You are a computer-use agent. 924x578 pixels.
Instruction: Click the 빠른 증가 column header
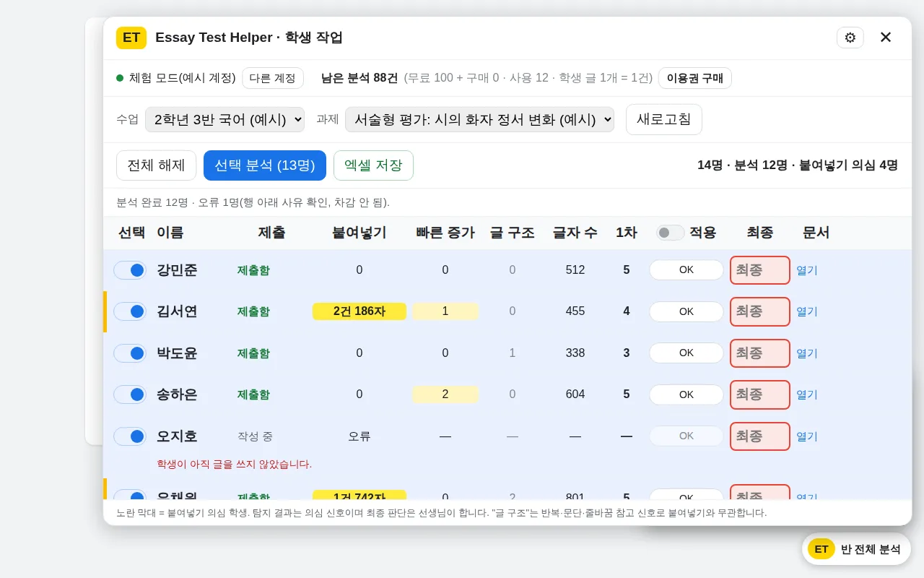pos(445,233)
